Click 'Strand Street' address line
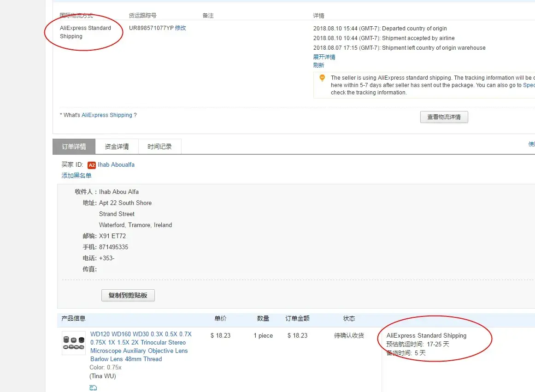The width and height of the screenshot is (535, 392). click(117, 214)
